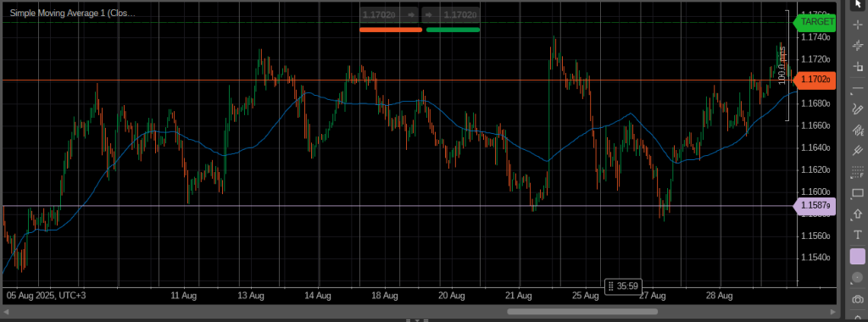Click the 25 Aug date label
This screenshot has width=868, height=322.
[586, 296]
